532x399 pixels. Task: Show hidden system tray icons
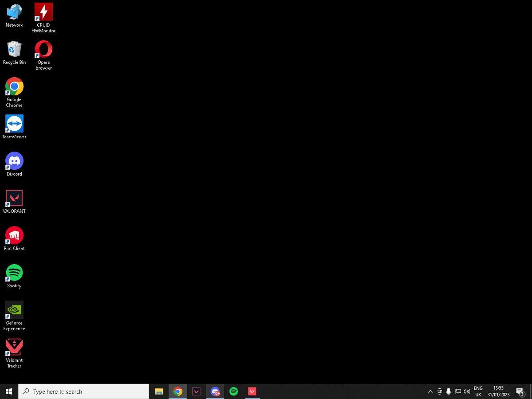[430, 391]
